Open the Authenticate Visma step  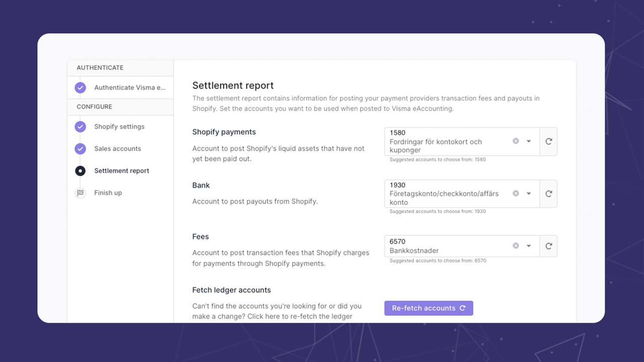point(130,87)
